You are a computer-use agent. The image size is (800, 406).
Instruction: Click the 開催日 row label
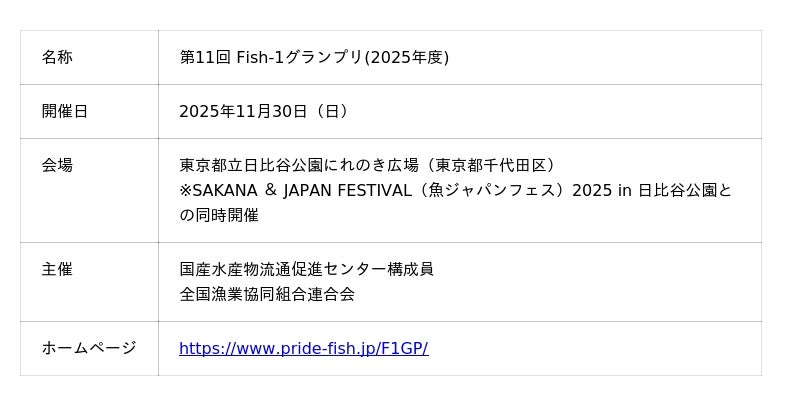pyautogui.click(x=65, y=112)
